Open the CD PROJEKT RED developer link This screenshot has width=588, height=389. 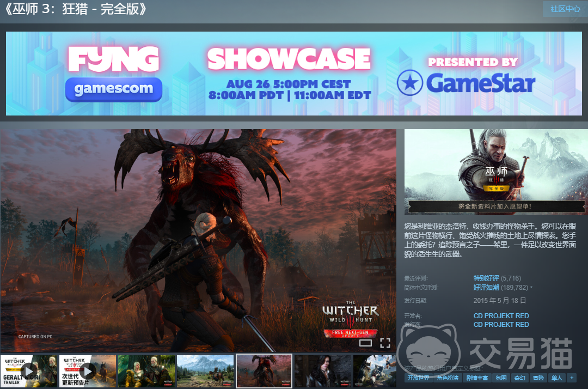coord(501,316)
